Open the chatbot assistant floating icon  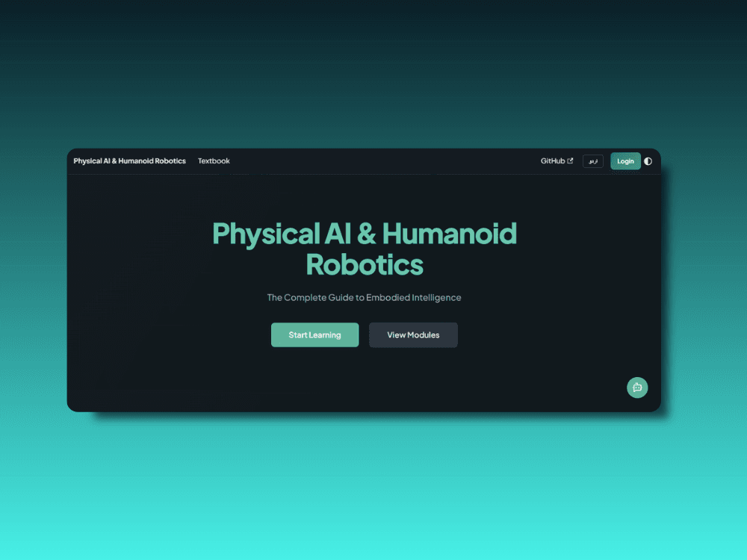point(637,388)
